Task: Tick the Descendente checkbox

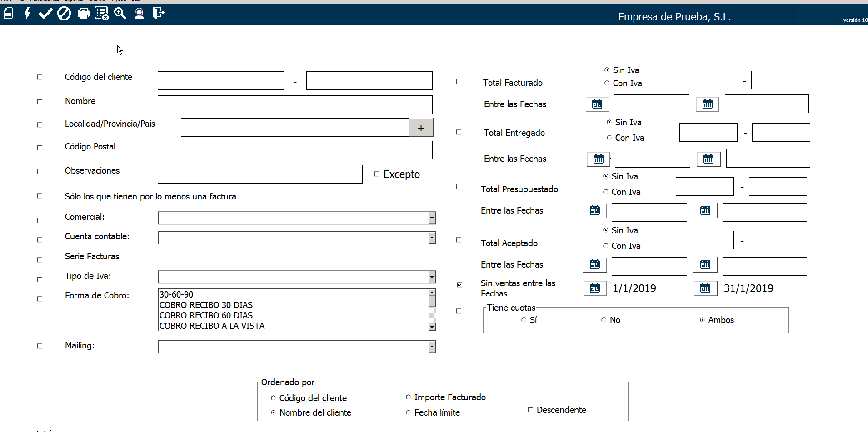Action: coord(530,410)
